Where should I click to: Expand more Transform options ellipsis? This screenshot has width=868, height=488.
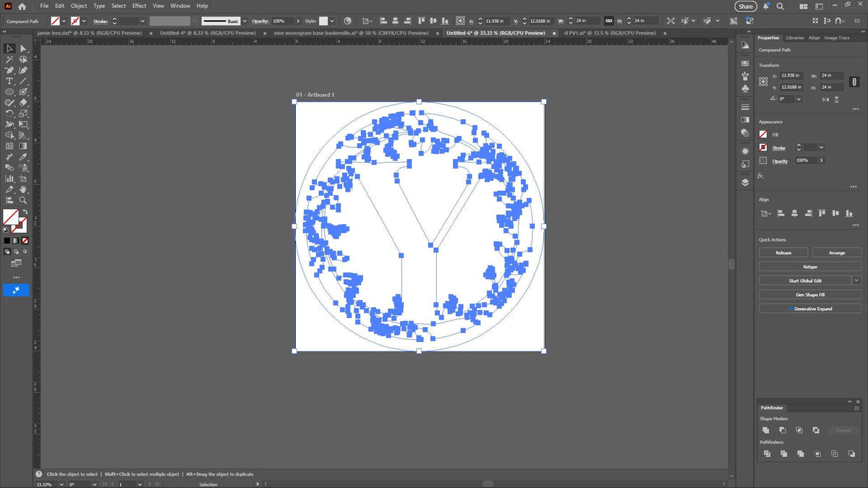tap(856, 109)
